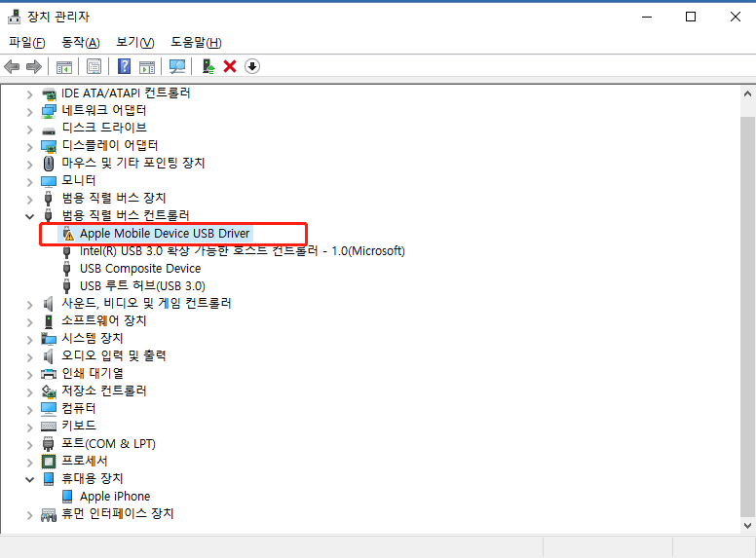Click the Forward arrow toolbar icon
Viewport: 756px width, 558px height.
(x=34, y=66)
